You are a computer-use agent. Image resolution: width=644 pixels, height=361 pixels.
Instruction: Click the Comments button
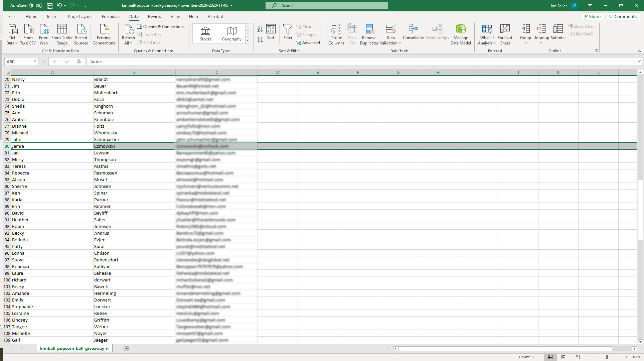pos(623,16)
